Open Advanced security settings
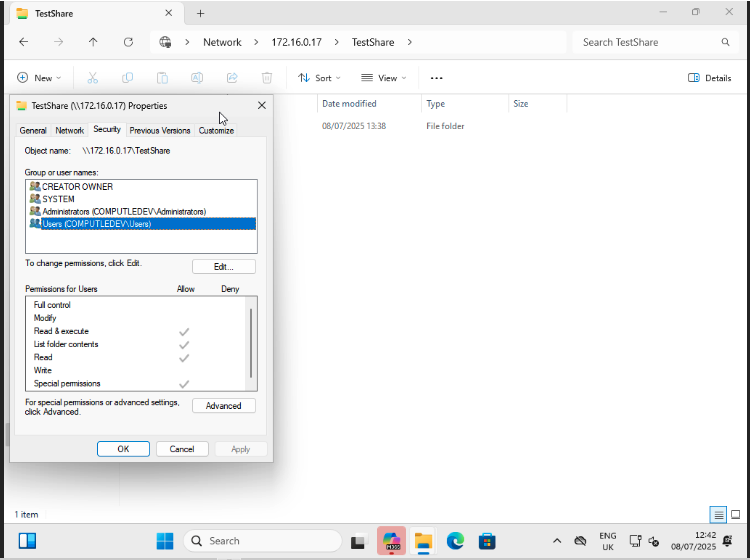The width and height of the screenshot is (750, 560). pyautogui.click(x=224, y=406)
